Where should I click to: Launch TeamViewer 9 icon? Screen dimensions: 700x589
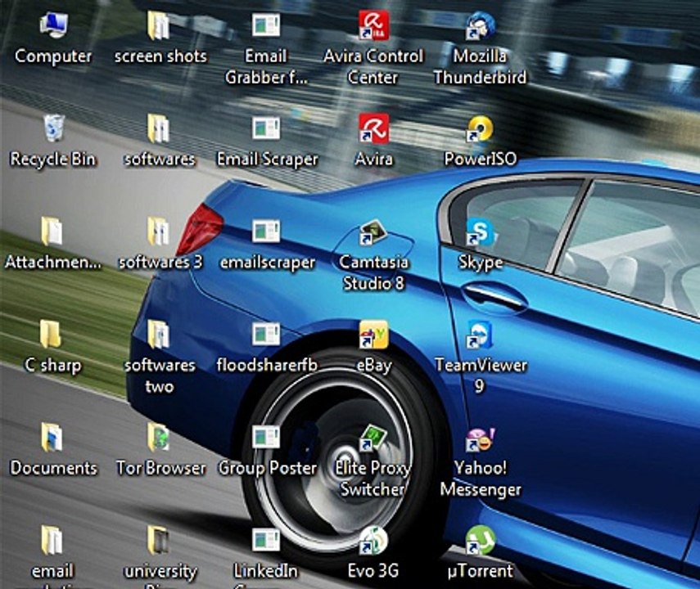tap(480, 335)
